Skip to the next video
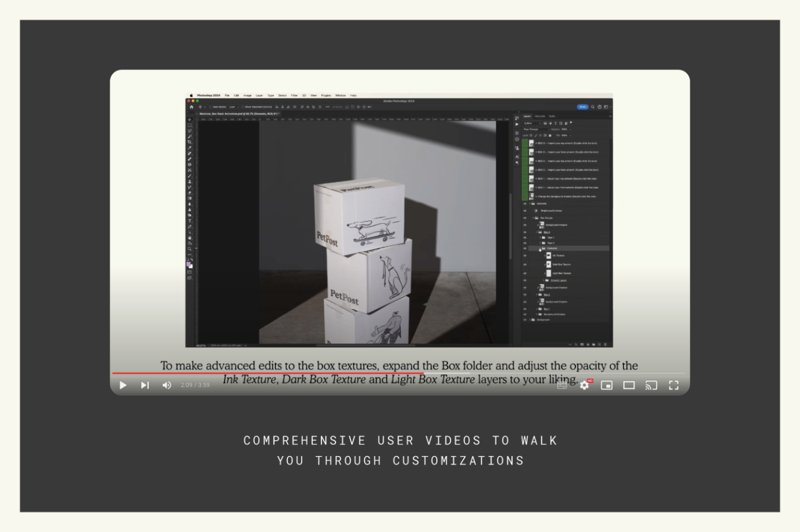Screen dimensions: 800x532 point(145,385)
